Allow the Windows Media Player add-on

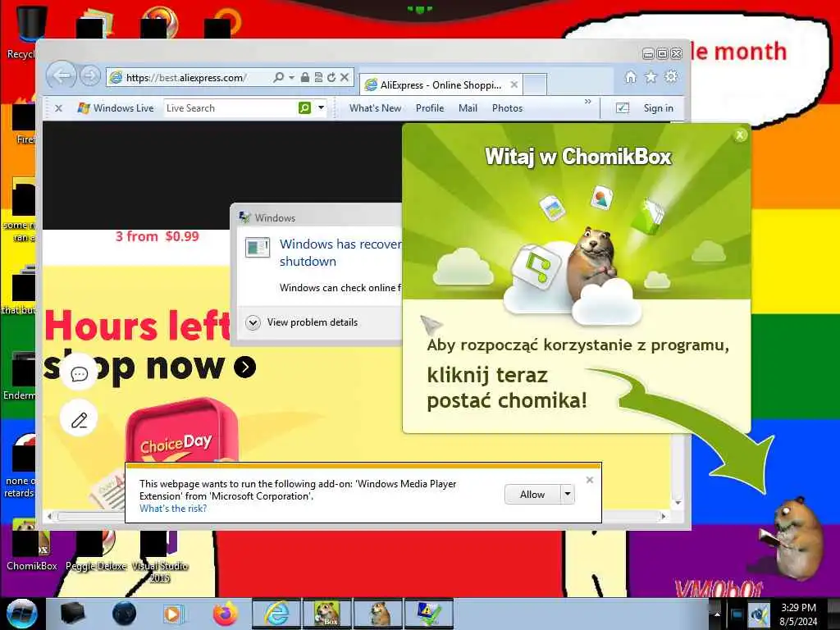pyautogui.click(x=532, y=495)
